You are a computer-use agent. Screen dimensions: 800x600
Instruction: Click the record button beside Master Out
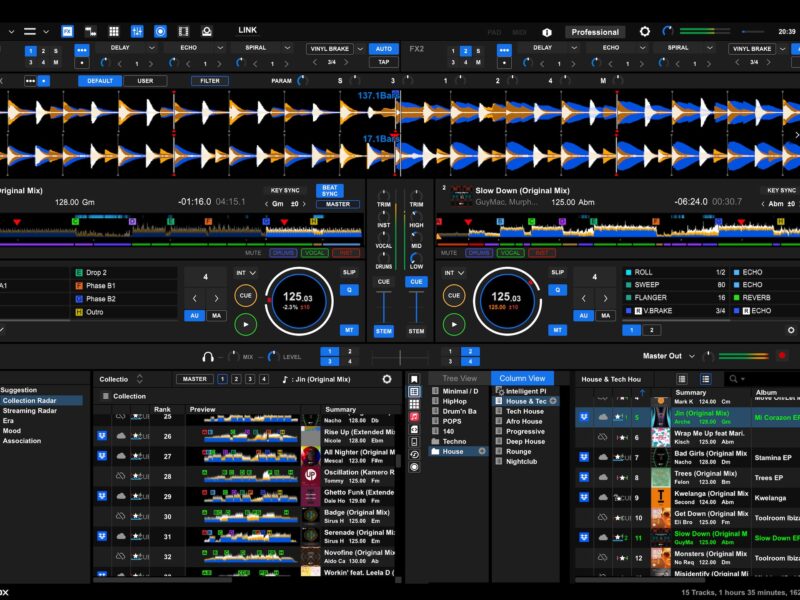(781, 355)
